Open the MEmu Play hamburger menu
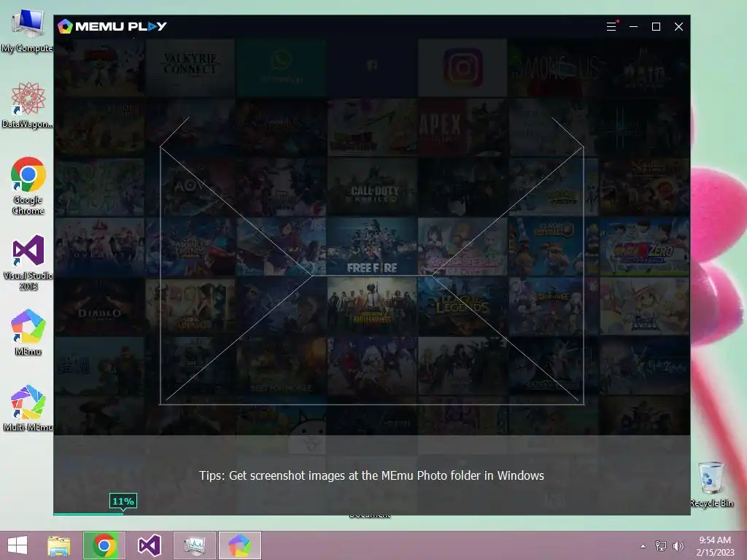This screenshot has height=560, width=747. click(612, 27)
